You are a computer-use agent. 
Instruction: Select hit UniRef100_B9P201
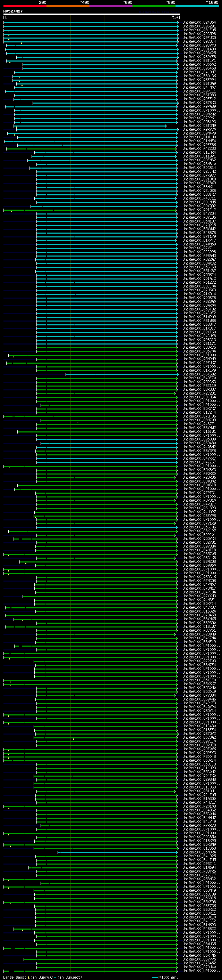199,535
